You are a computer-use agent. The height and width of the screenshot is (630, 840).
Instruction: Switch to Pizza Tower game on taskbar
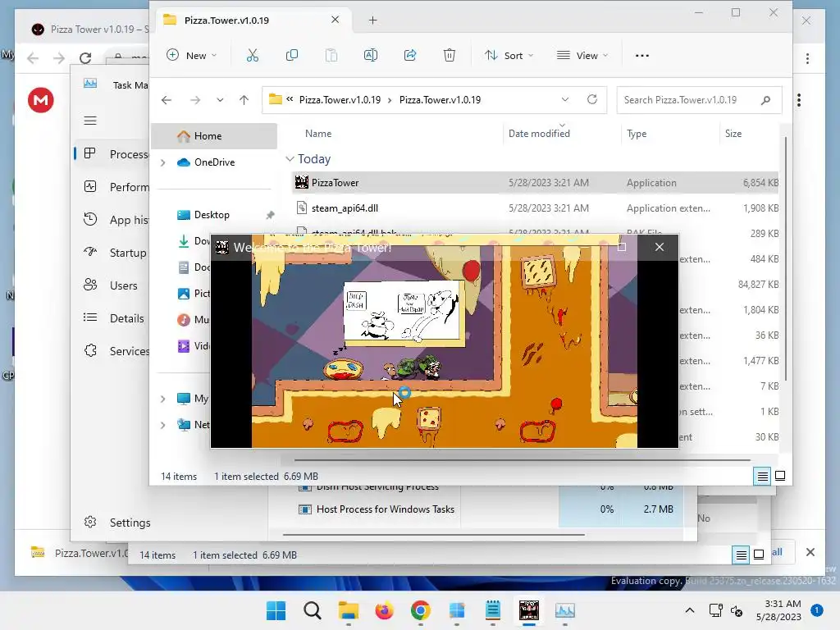point(529,610)
